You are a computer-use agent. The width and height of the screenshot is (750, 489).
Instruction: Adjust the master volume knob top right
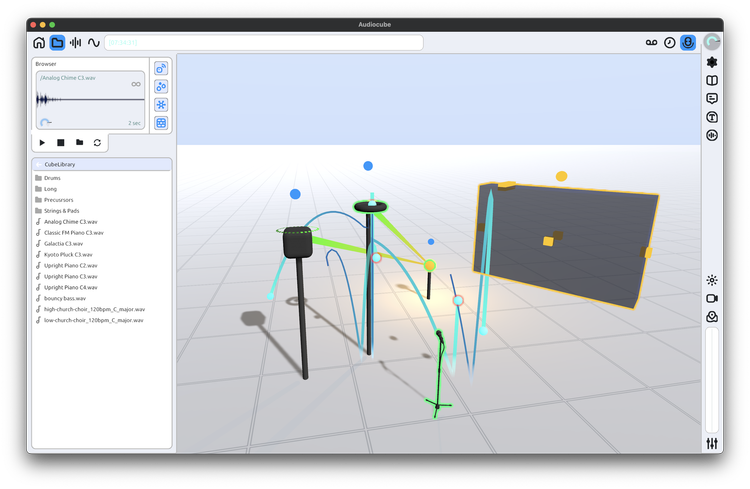712,42
